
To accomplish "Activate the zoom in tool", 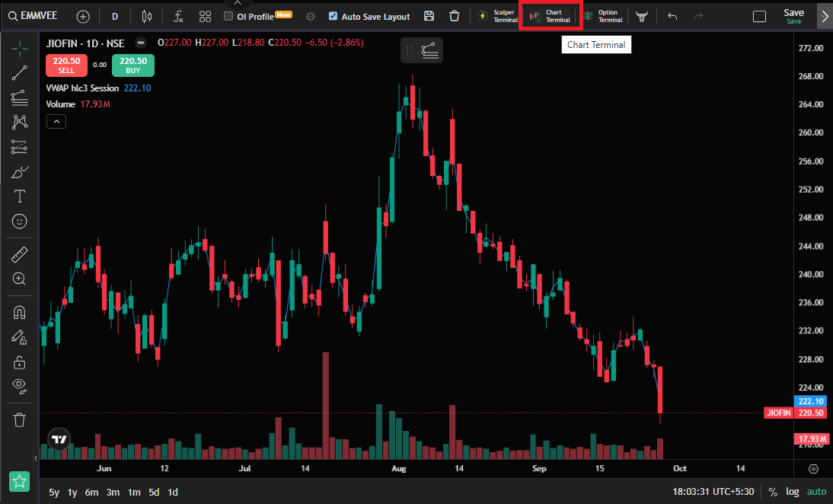I will (20, 279).
